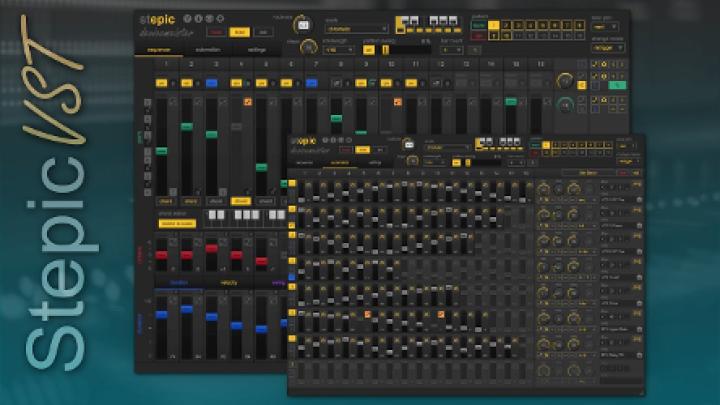Click red button below green pattern button, back window

click(479, 35)
